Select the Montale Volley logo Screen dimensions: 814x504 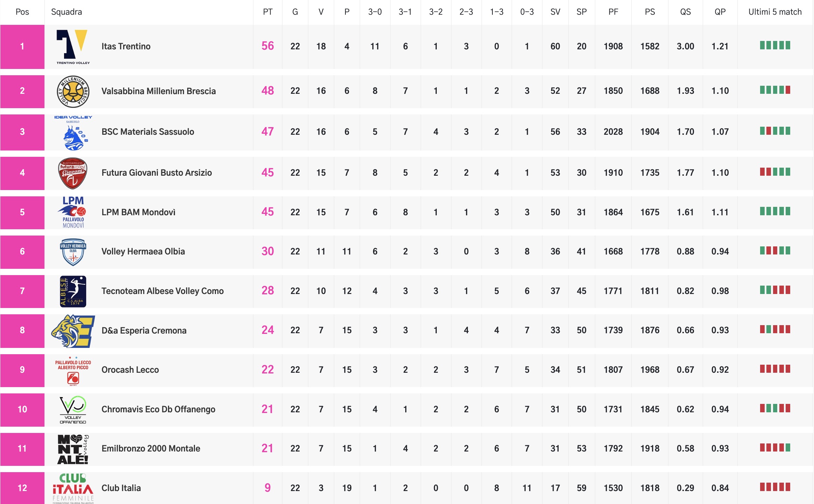point(73,449)
